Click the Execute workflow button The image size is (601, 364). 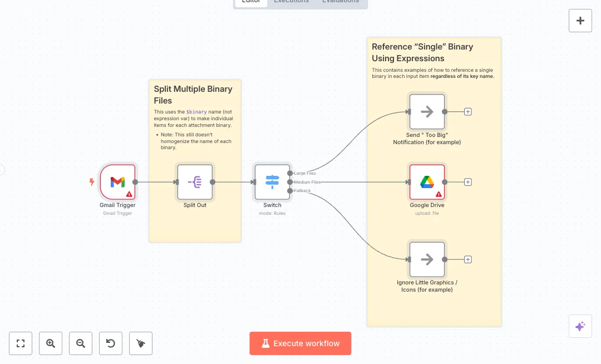300,343
